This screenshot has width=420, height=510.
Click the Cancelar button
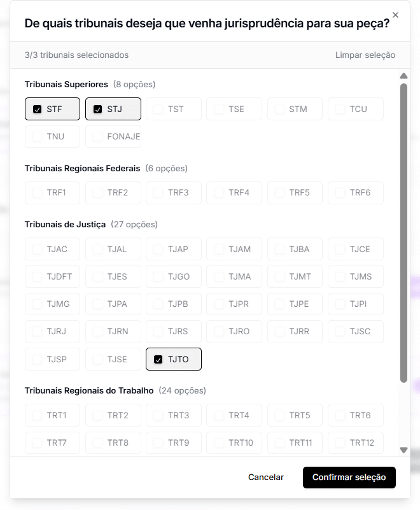pyautogui.click(x=266, y=477)
